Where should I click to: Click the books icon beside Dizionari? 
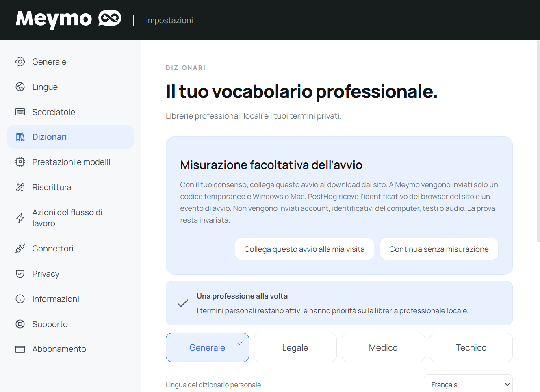point(20,137)
